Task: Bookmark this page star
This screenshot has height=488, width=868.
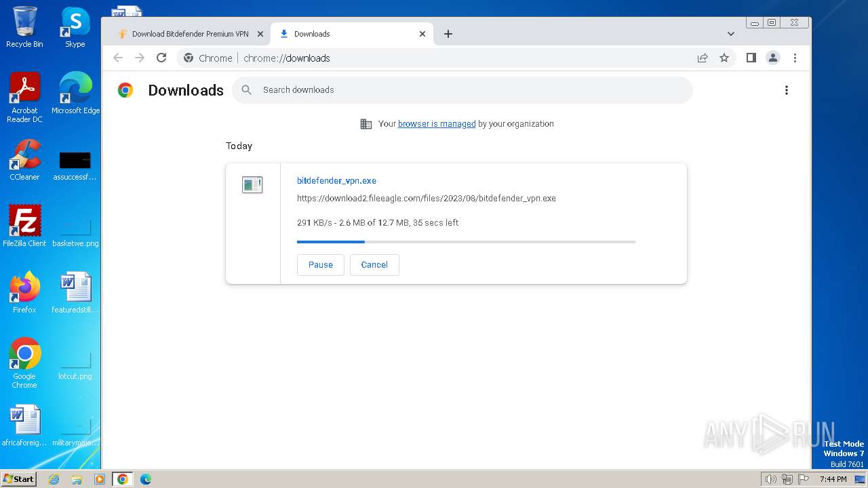Action: [724, 58]
